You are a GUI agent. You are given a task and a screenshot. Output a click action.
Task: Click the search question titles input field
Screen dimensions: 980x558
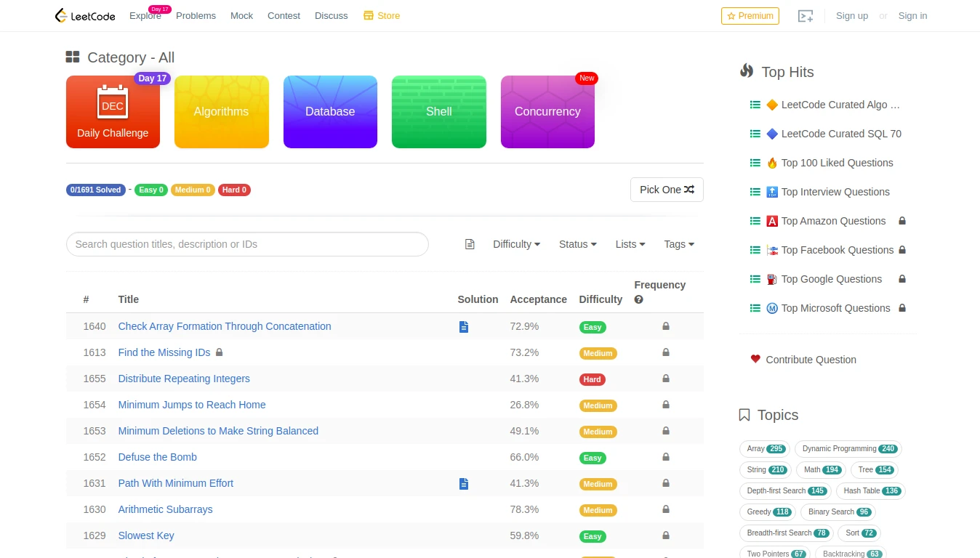[247, 244]
